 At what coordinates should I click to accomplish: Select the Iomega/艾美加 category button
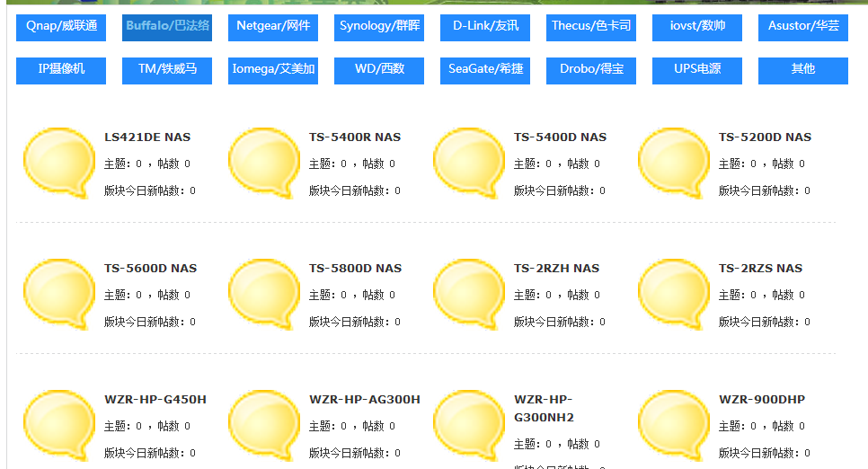(273, 71)
